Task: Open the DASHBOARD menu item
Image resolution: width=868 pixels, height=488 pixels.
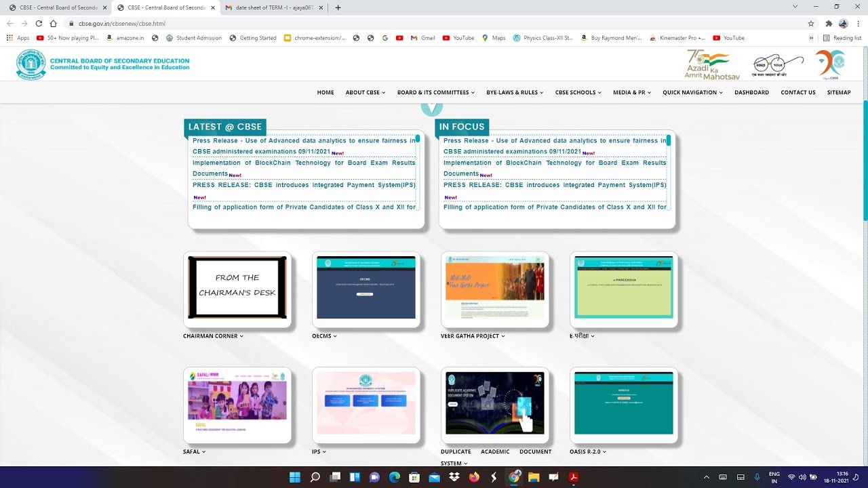Action: 751,92
